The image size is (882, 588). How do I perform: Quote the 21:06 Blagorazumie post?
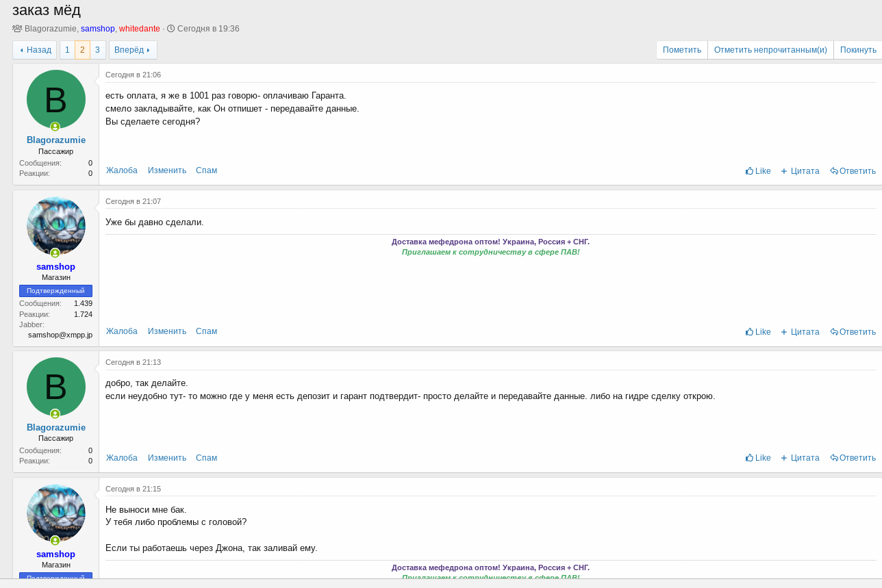(800, 171)
